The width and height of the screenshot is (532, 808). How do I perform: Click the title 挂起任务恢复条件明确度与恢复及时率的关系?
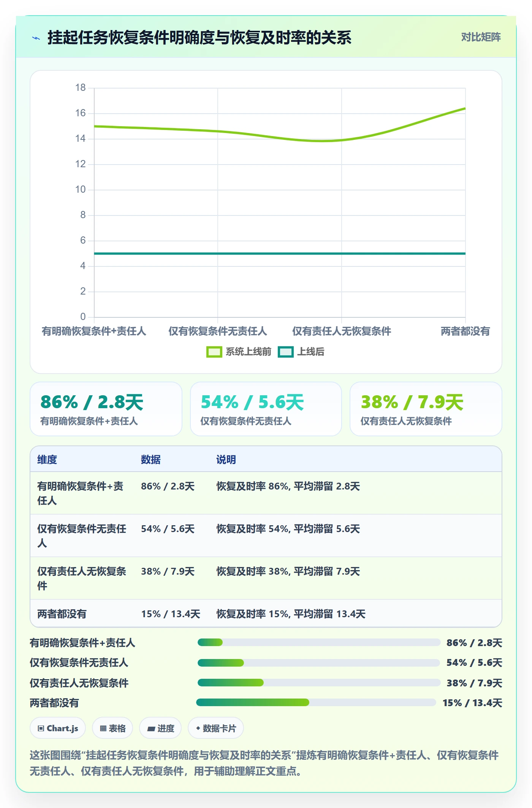(199, 38)
